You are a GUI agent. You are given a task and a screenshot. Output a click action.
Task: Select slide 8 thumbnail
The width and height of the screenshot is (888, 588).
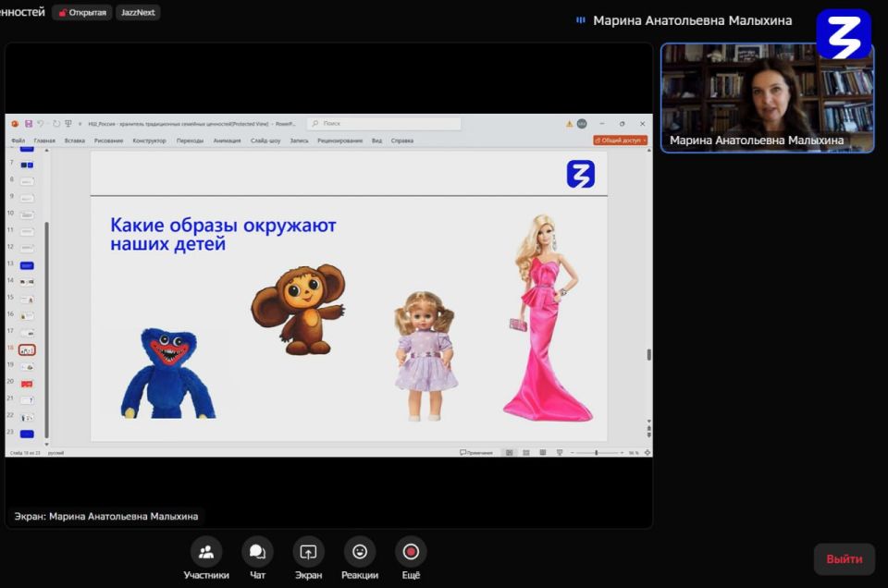click(27, 181)
